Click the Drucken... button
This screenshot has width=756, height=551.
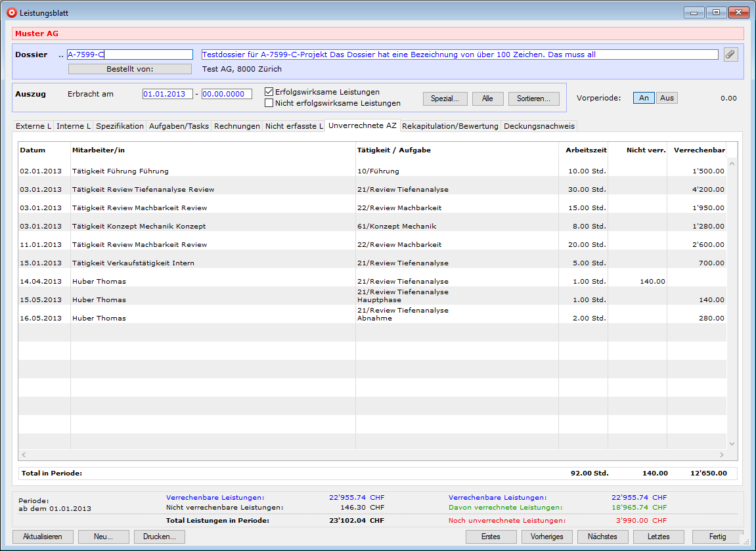pos(160,537)
